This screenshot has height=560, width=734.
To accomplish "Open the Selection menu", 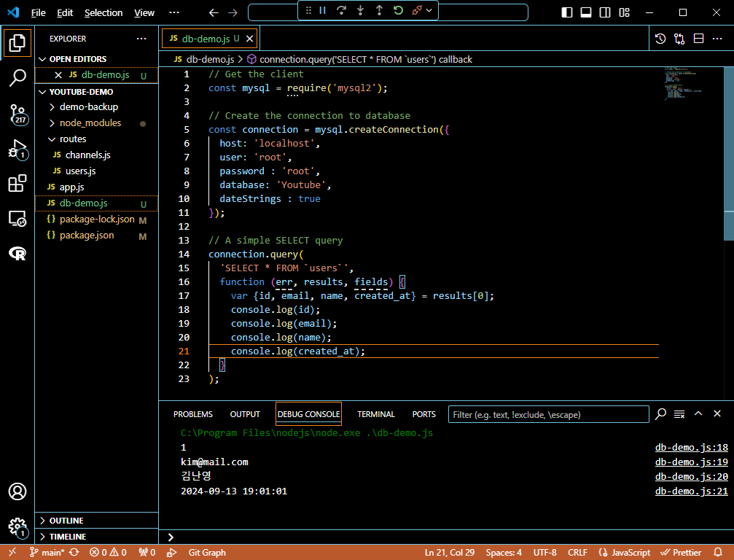I will coord(104,12).
